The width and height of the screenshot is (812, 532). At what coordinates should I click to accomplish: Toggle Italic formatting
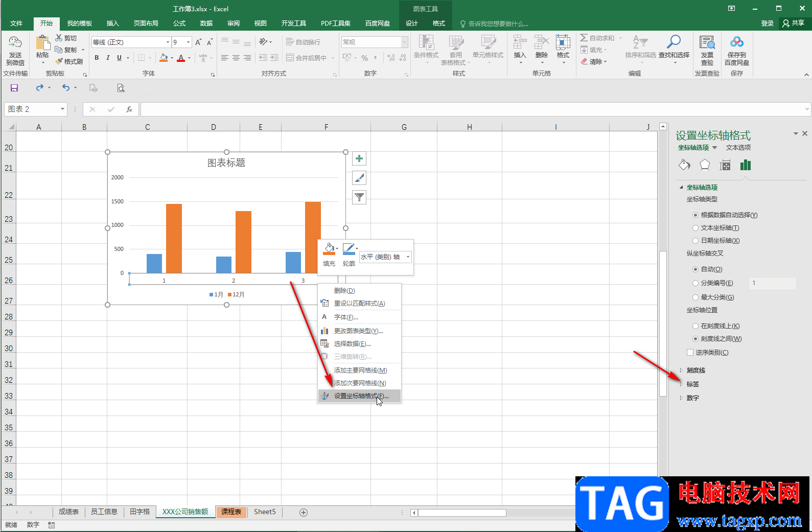pos(108,58)
